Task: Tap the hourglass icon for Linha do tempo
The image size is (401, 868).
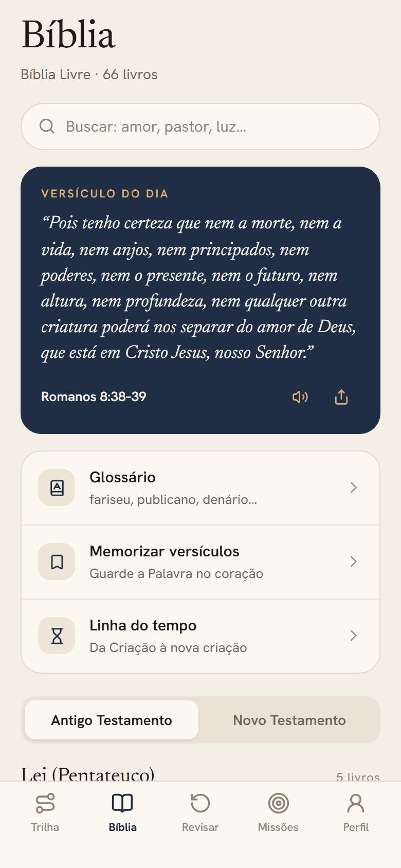Action: [x=57, y=636]
